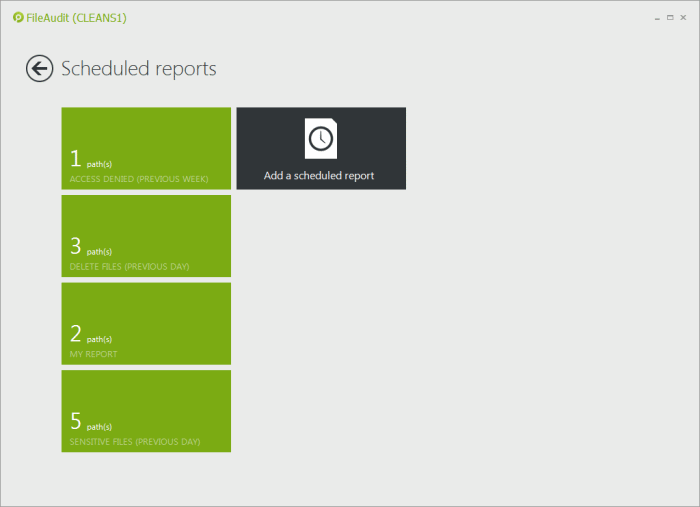Click the FileAudit logo in title bar

[18, 18]
